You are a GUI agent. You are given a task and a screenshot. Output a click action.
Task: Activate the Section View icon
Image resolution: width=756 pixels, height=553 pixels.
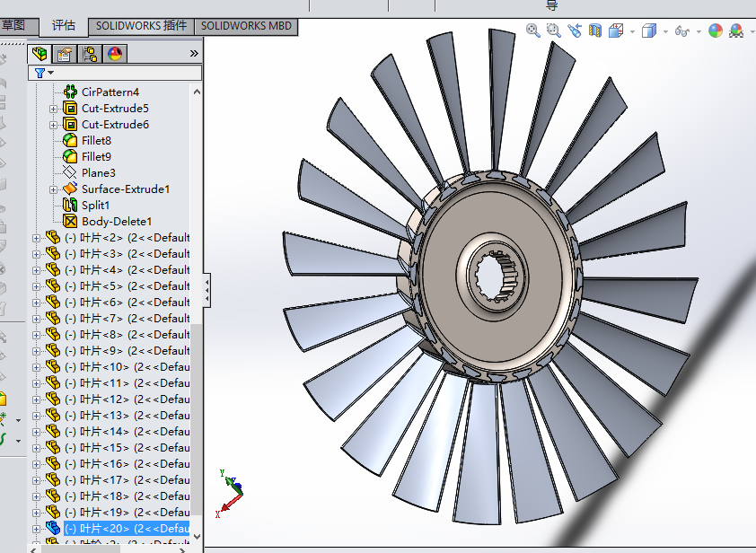pos(594,31)
